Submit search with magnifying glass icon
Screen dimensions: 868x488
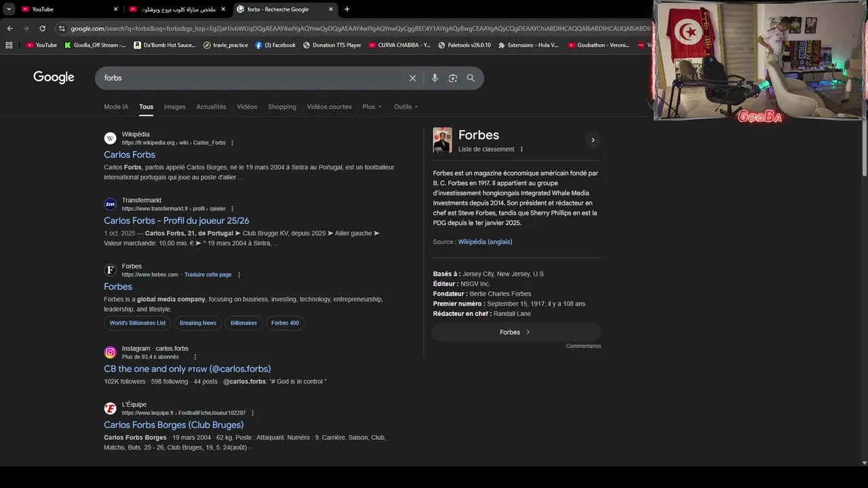coord(471,78)
